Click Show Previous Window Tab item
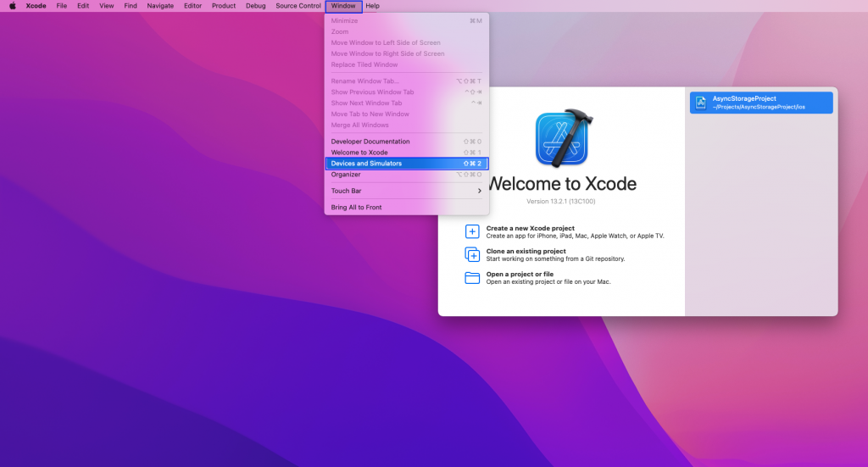868x467 pixels. (x=406, y=92)
